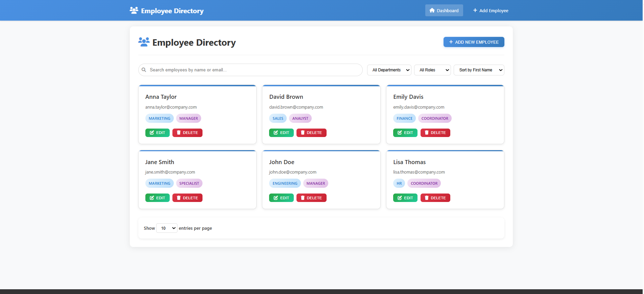
Task: Click the name Jane Smith
Action: click(160, 162)
